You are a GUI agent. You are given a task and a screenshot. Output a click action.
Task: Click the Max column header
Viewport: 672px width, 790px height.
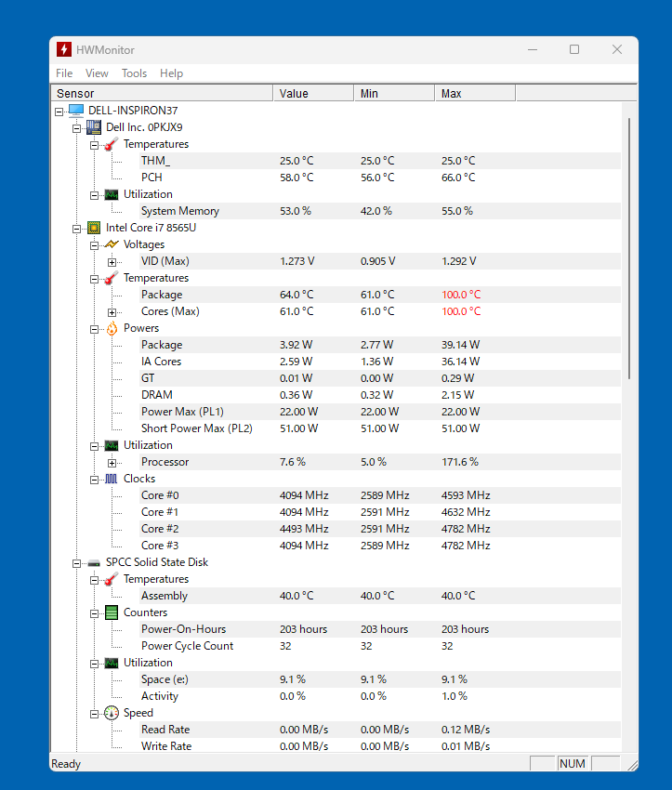pos(475,93)
